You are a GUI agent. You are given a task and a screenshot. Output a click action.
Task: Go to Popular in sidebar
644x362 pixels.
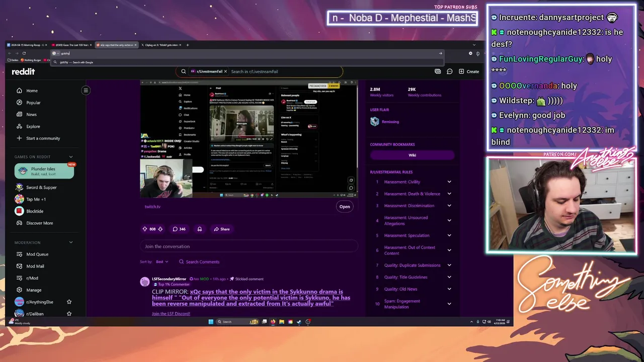click(33, 103)
